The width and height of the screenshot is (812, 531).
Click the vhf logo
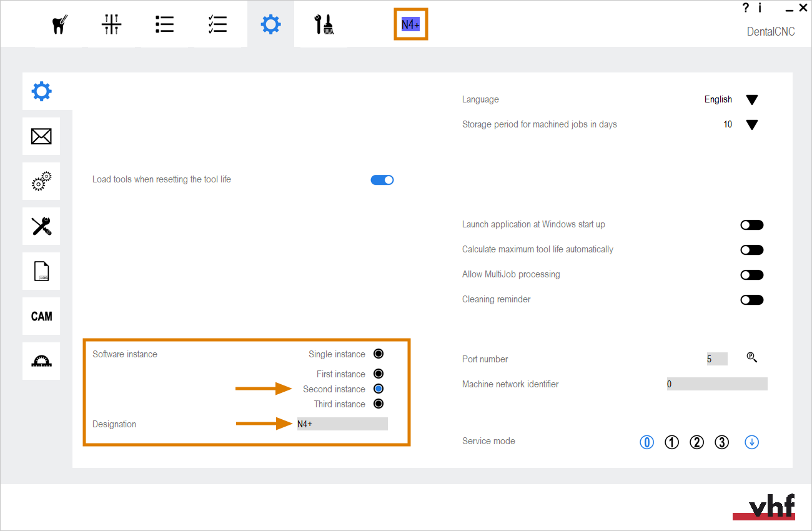click(764, 506)
